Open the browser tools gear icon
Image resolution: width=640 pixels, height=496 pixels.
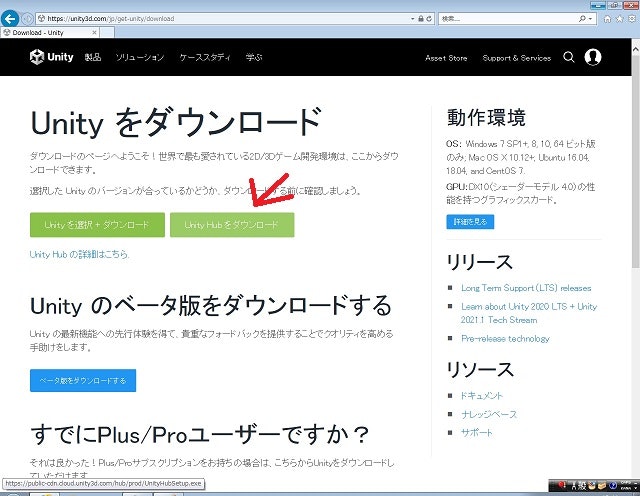[x=632, y=19]
